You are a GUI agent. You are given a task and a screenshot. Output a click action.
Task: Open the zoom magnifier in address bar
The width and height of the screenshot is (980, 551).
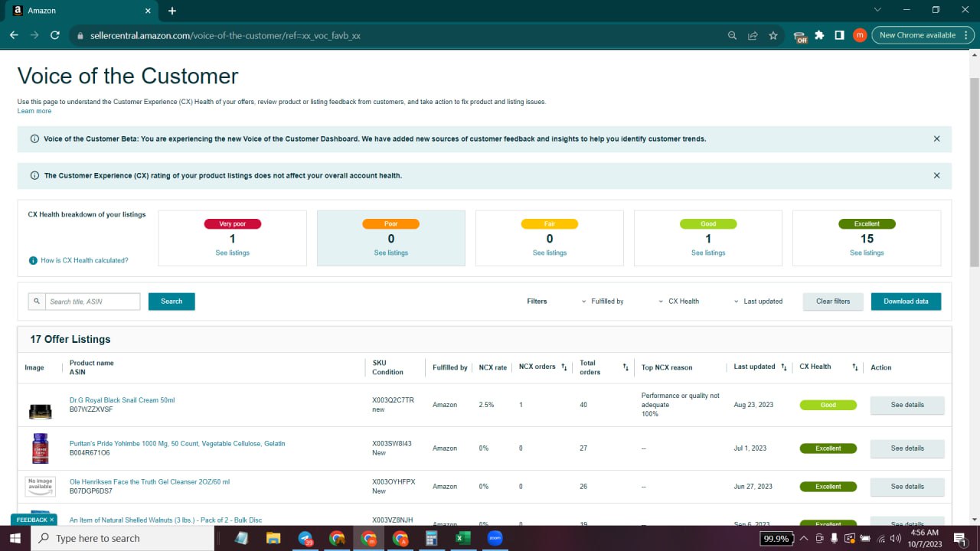pyautogui.click(x=733, y=35)
